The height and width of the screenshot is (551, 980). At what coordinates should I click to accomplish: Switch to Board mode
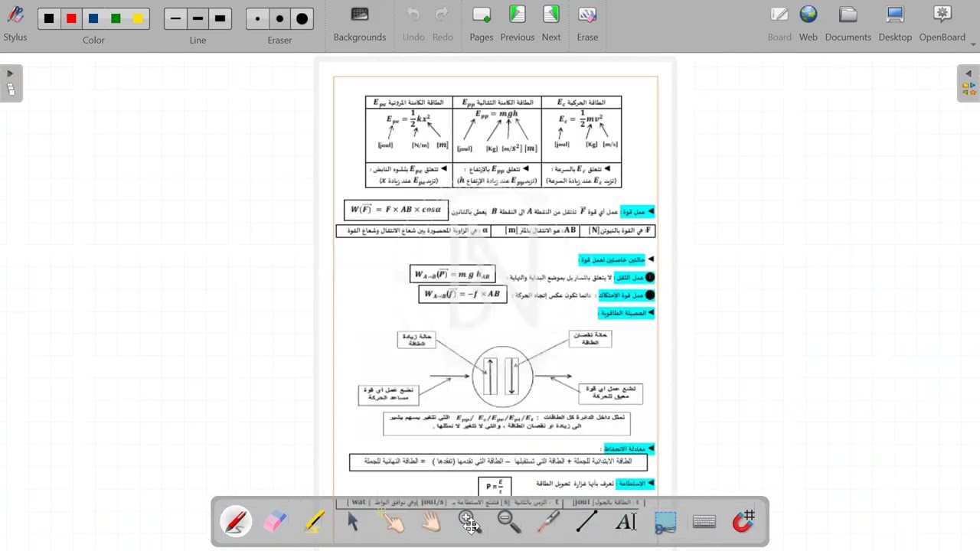pyautogui.click(x=779, y=24)
